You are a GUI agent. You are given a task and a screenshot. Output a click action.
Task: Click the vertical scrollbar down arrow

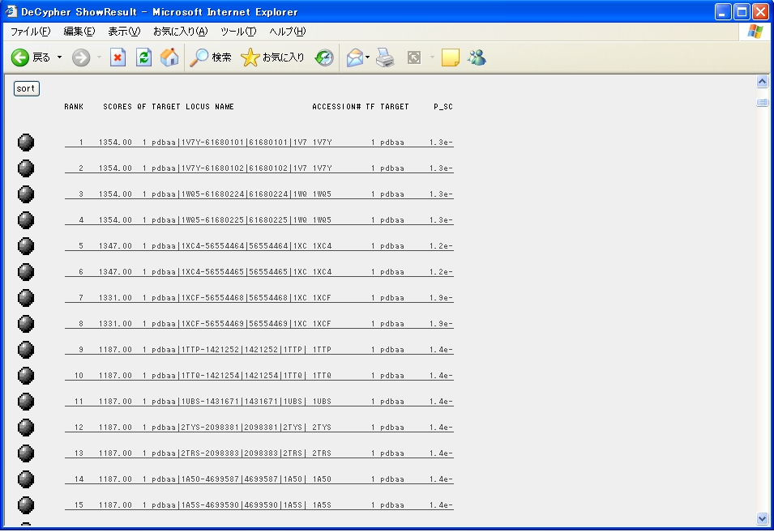pos(762,519)
